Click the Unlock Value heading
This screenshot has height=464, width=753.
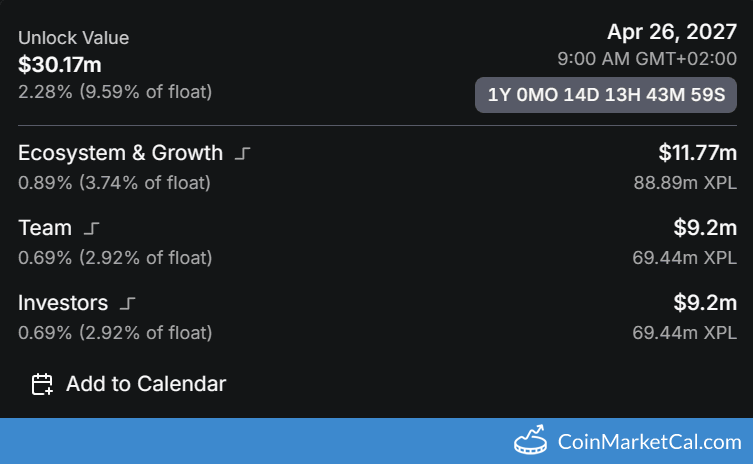point(73,38)
